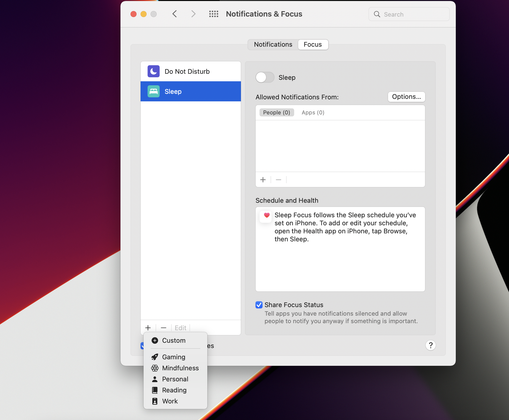Toggle the partially hidden bottom-left checkbox
This screenshot has height=420, width=509.
142,346
